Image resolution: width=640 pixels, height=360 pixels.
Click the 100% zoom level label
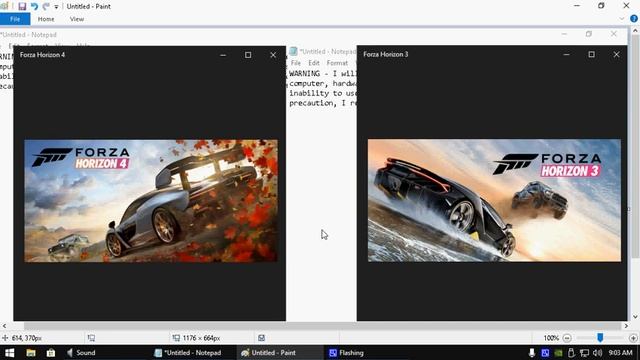point(551,338)
